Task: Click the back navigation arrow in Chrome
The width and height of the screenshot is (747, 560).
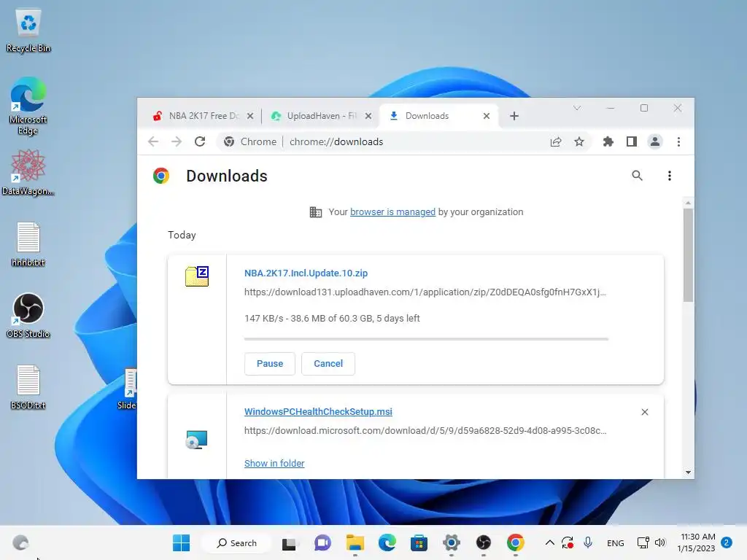Action: coord(153,141)
